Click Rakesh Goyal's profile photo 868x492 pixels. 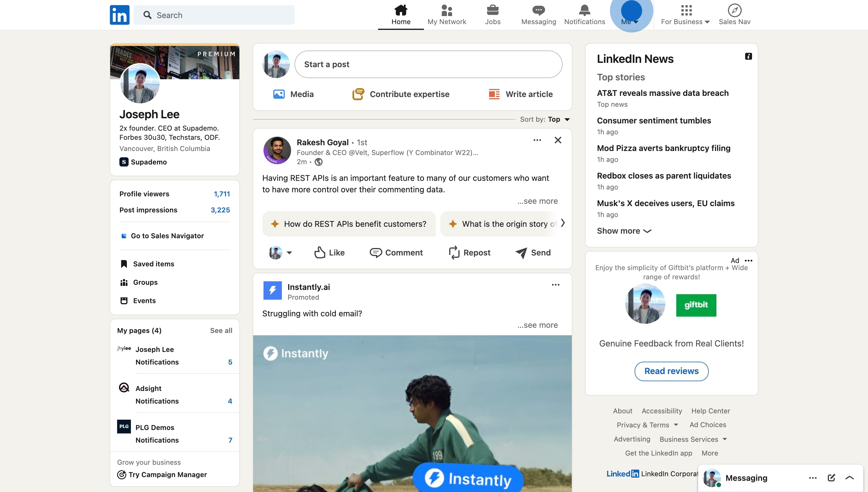pos(277,150)
